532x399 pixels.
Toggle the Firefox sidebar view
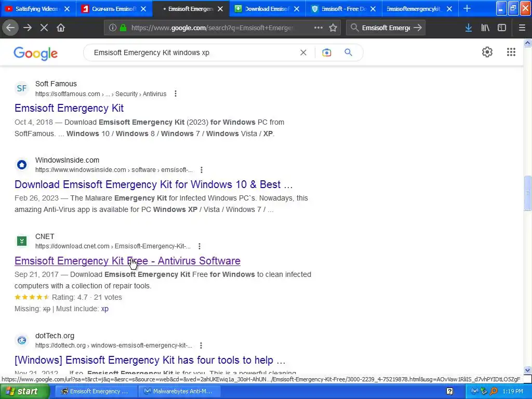(x=502, y=28)
